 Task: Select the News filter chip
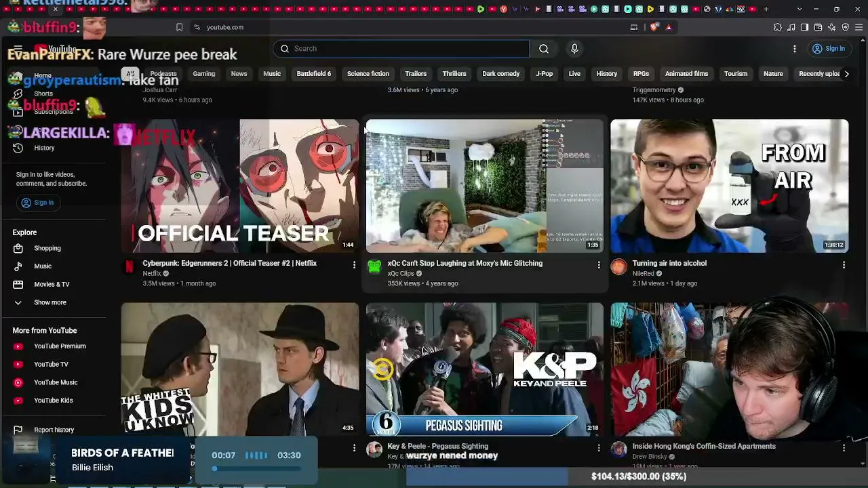[x=239, y=74]
